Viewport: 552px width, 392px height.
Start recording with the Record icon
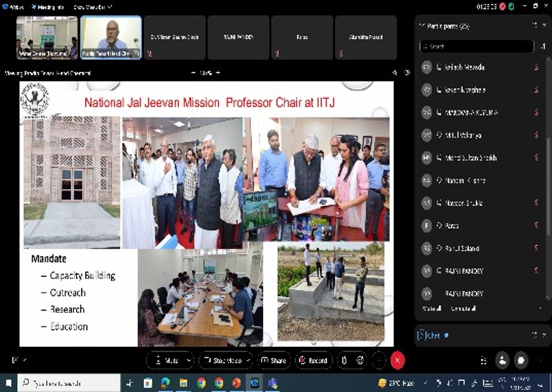(x=314, y=361)
